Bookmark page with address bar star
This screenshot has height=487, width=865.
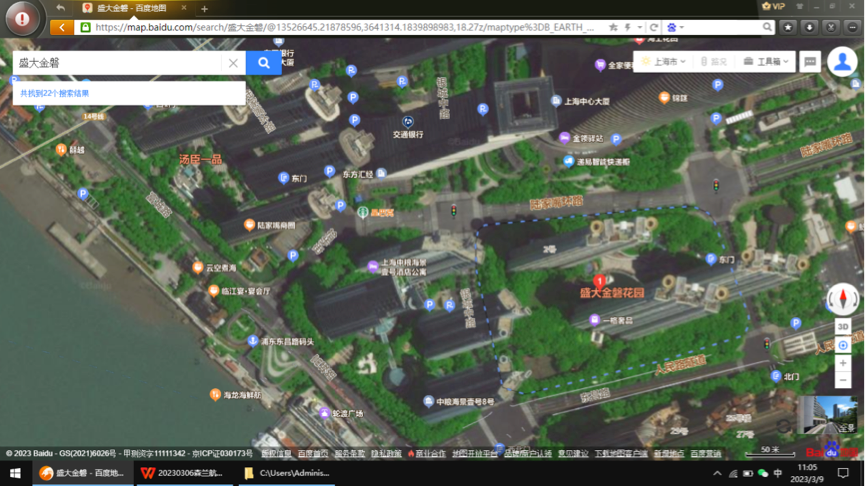pos(613,27)
